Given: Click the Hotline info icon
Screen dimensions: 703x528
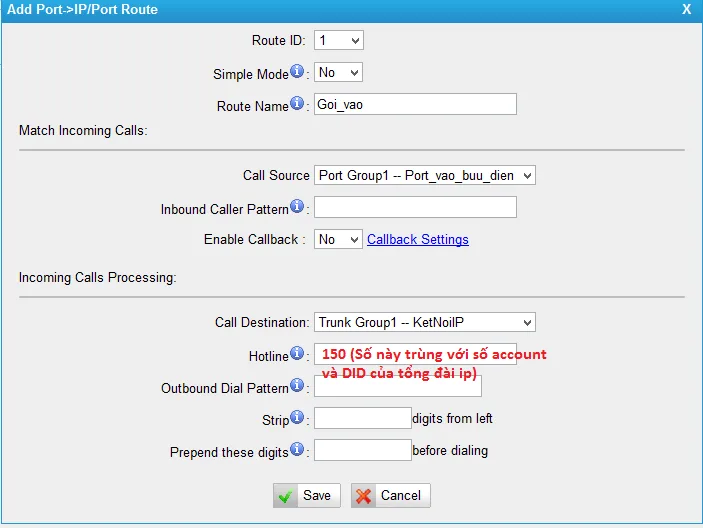Looking at the screenshot, I should [297, 354].
